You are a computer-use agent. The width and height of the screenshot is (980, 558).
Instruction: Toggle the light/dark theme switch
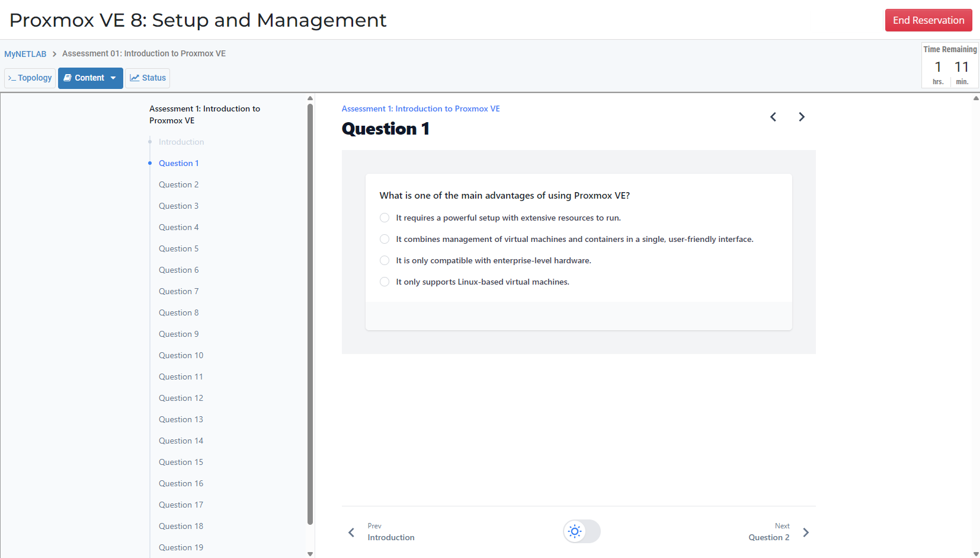tap(581, 531)
